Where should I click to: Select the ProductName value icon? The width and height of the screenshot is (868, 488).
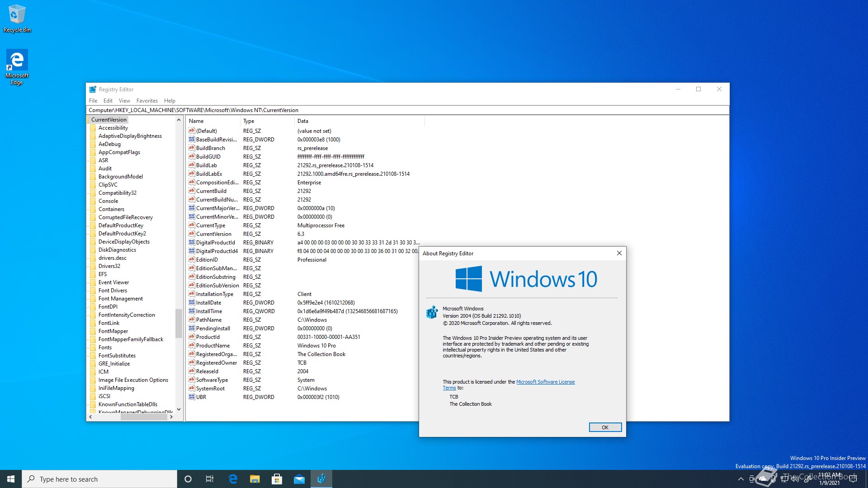point(192,346)
